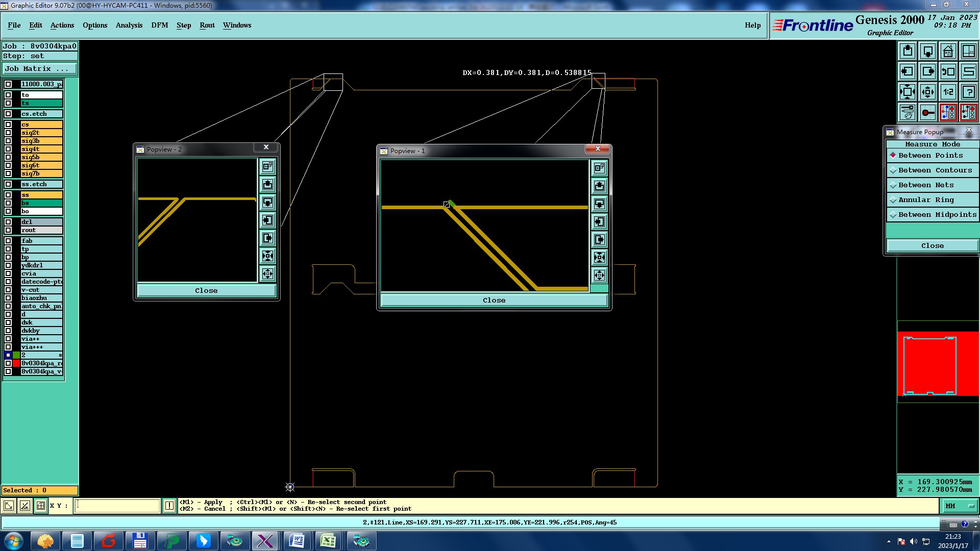Toggle visibility checkbox for layer sig2t
The width and height of the screenshot is (980, 551).
tap(8, 133)
